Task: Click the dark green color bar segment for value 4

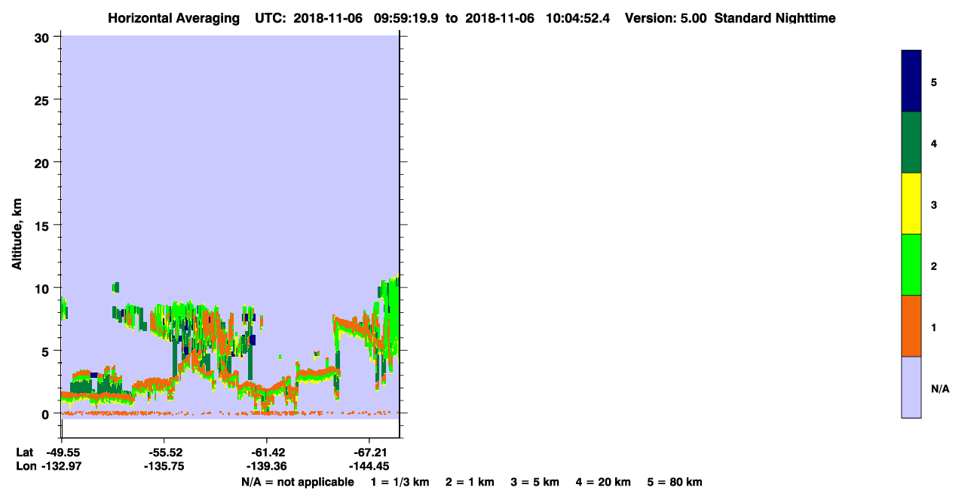Action: tap(911, 143)
